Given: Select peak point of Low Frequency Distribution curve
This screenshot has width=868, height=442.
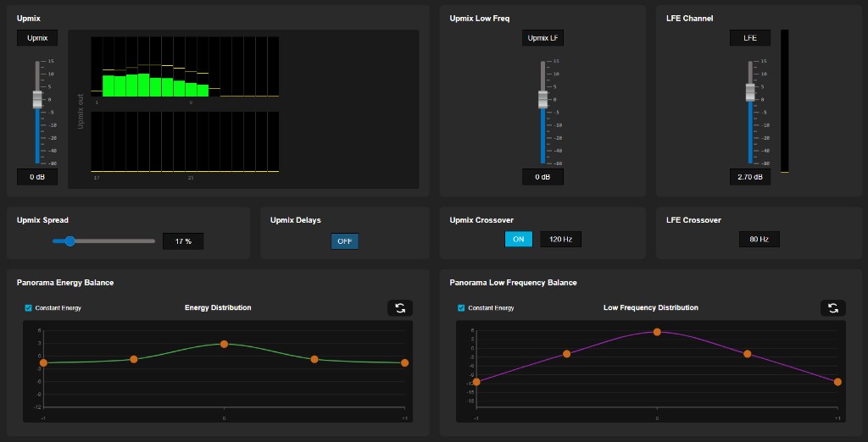Looking at the screenshot, I should pos(657,332).
